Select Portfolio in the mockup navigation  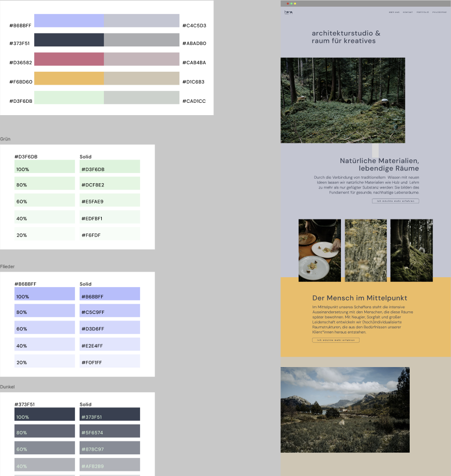pyautogui.click(x=423, y=12)
